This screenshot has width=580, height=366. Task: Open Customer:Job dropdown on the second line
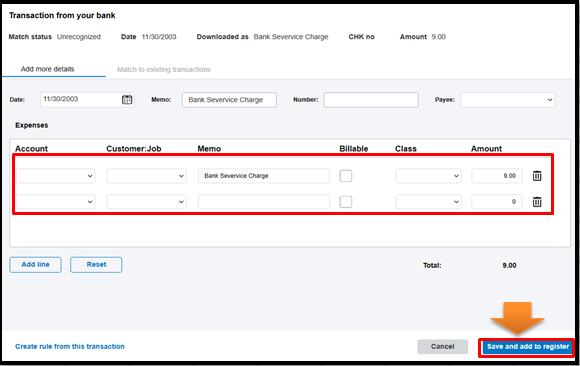[146, 202]
